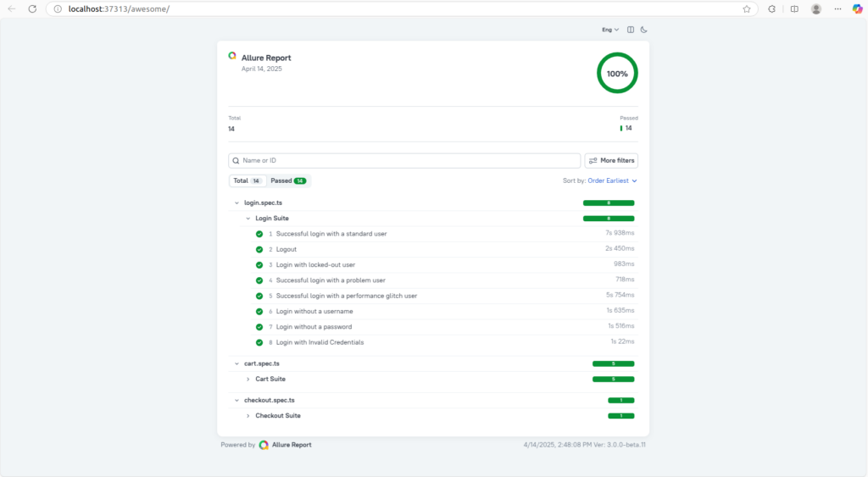Bookmark this page with the star icon
Screen dimensions: 868x477
[x=747, y=9]
